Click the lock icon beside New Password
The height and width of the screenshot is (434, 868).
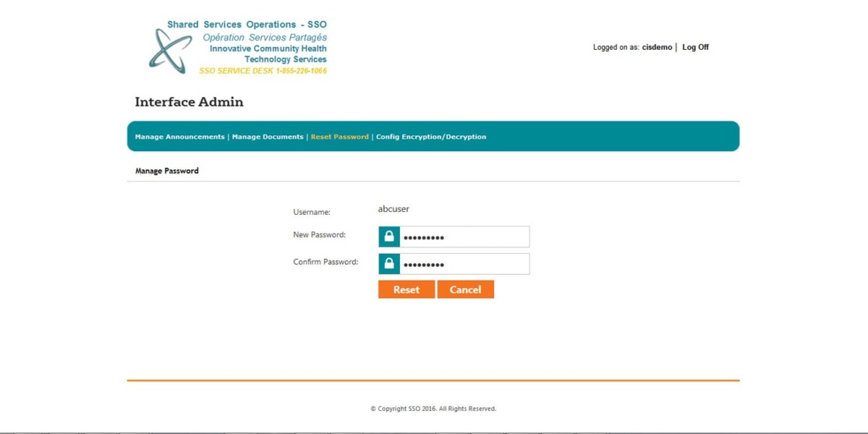[x=389, y=237]
